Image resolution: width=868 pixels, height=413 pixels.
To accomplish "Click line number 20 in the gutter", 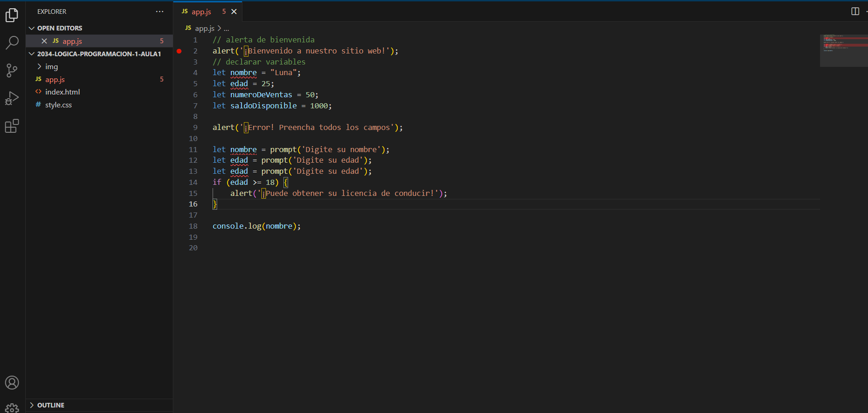I will 193,248.
